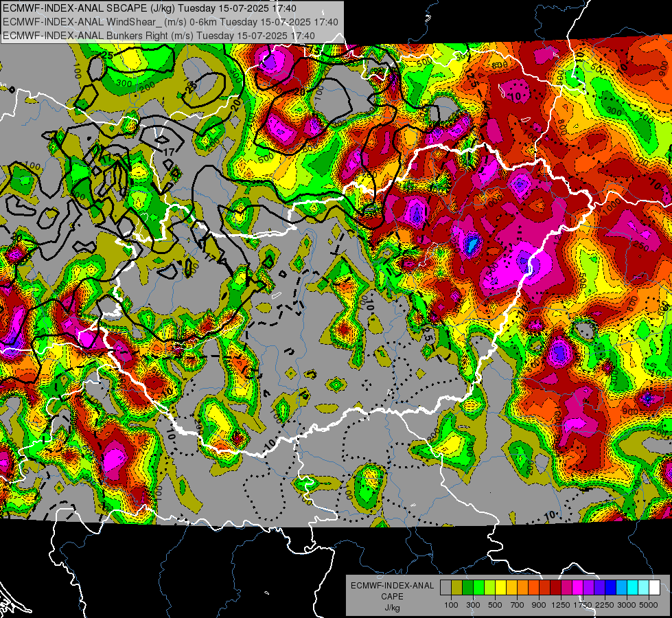This screenshot has height=618, width=672.
Task: Select the brick red legend swatch after 900
Action: [545, 587]
